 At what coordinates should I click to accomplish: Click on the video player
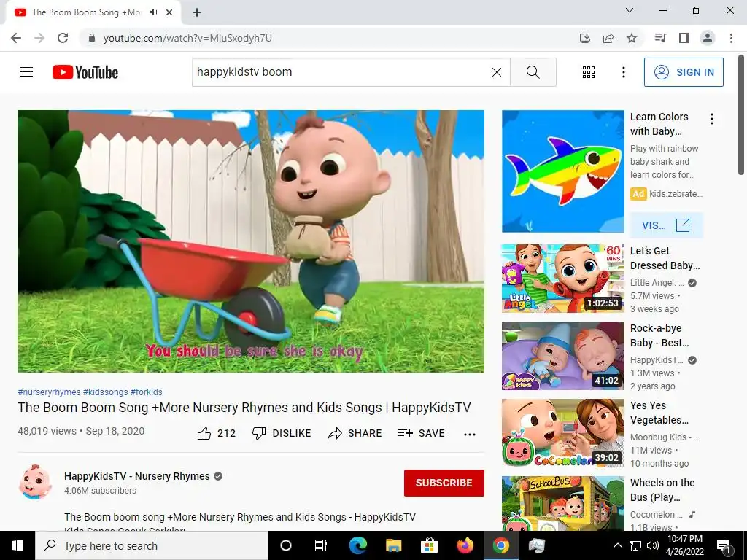pos(251,241)
